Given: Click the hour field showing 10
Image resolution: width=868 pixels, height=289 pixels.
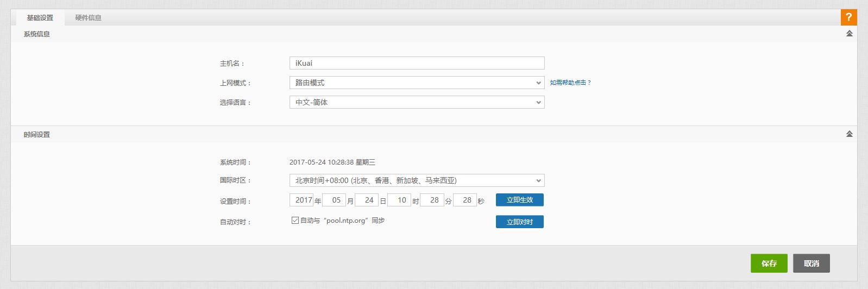Looking at the screenshot, I should [x=399, y=200].
